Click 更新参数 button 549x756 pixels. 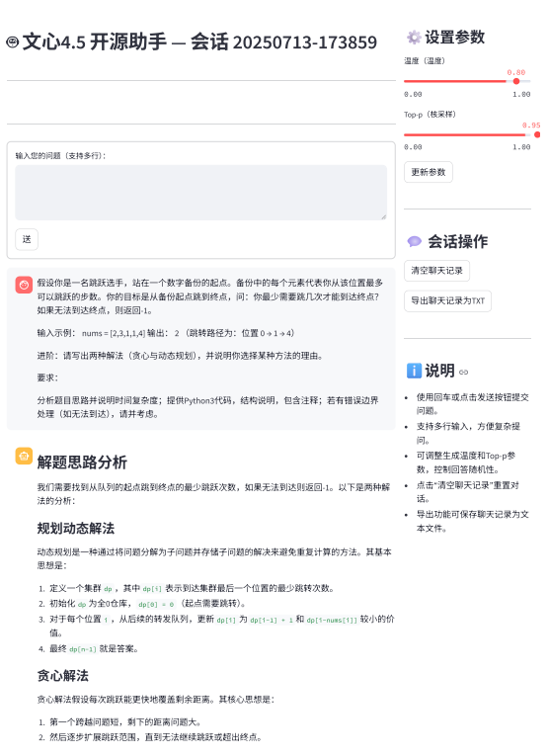(429, 172)
